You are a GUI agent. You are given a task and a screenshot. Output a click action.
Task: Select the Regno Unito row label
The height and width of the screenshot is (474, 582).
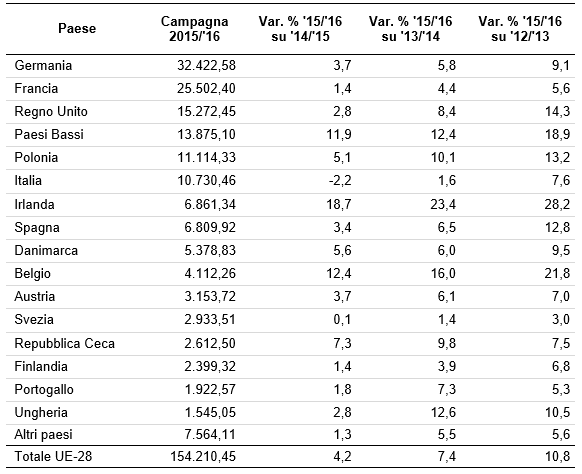tap(51, 112)
